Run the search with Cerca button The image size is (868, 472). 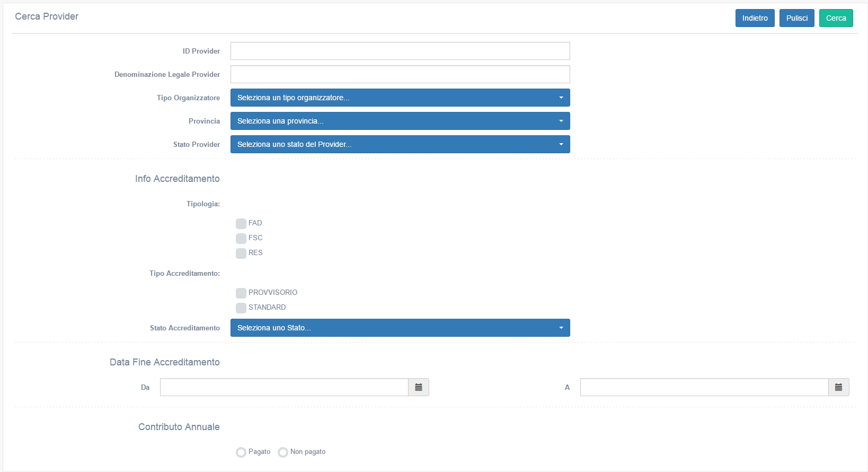(836, 18)
